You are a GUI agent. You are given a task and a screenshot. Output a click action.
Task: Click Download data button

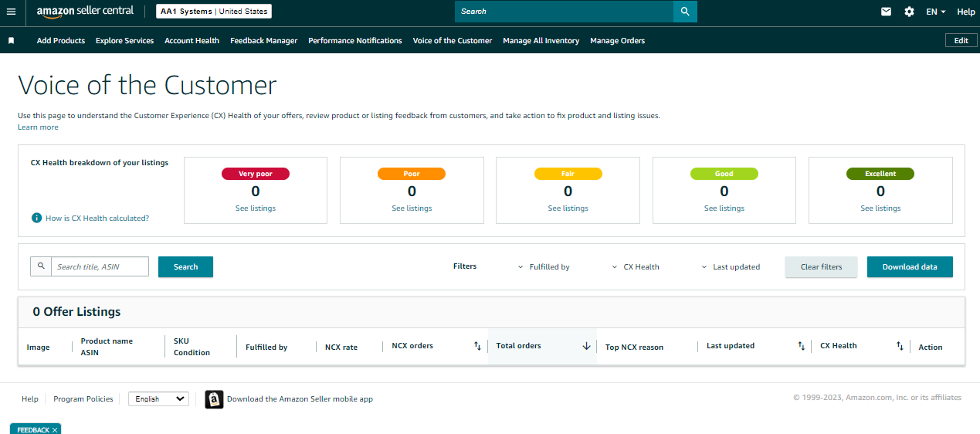pos(910,266)
